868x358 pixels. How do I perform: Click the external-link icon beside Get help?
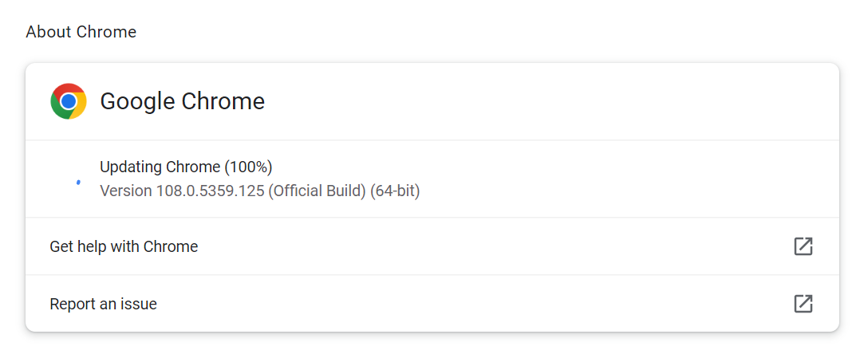803,246
